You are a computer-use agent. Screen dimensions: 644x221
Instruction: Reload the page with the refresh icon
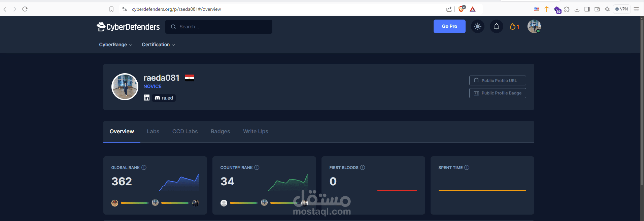pos(25,9)
